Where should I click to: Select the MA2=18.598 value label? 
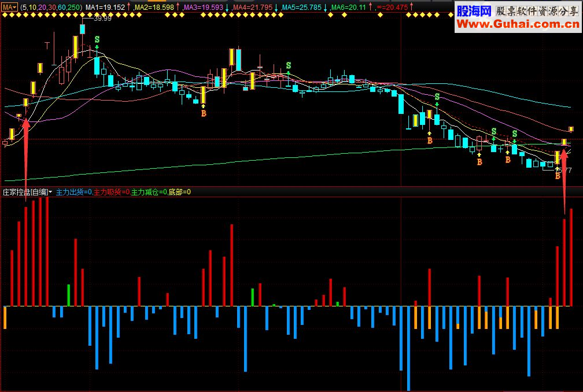(x=154, y=7)
